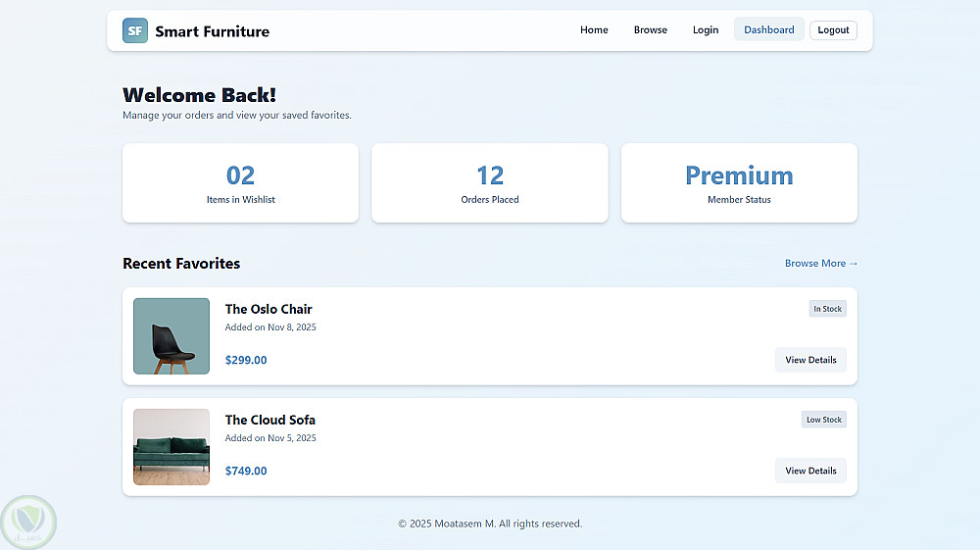The image size is (980, 550).
Task: Click The Cloud Sofa title
Action: point(270,420)
